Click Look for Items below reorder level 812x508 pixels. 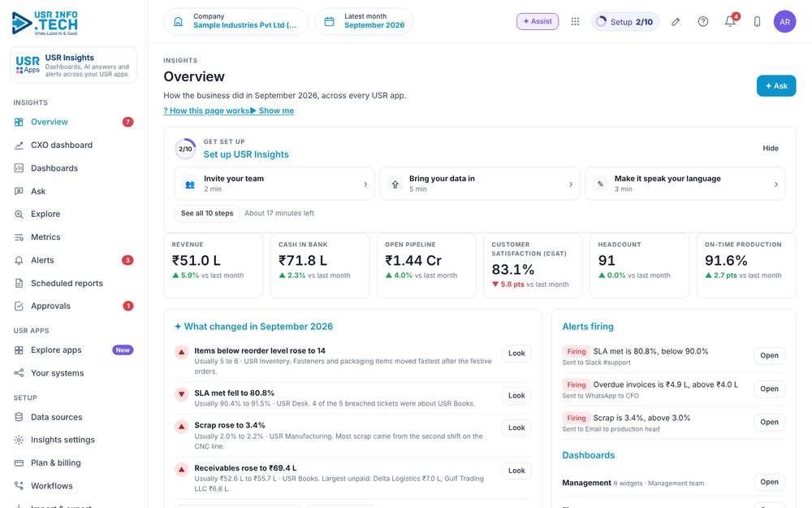coord(516,354)
